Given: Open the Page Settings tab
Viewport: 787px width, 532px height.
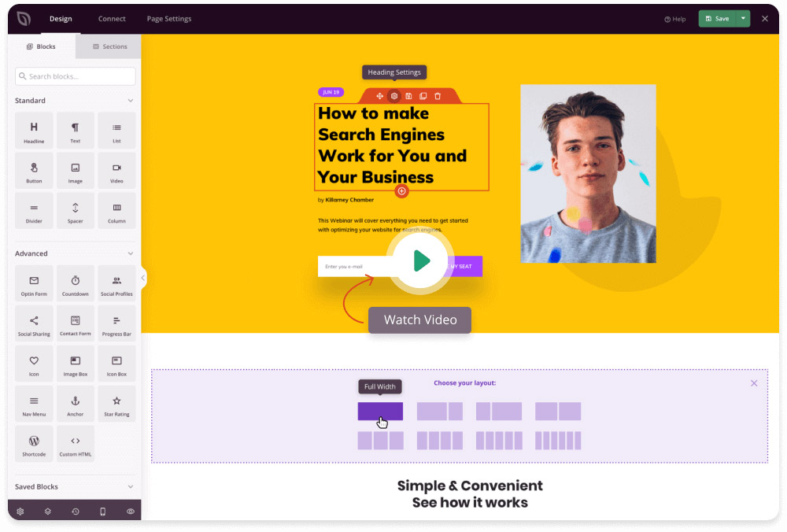Looking at the screenshot, I should [x=169, y=19].
